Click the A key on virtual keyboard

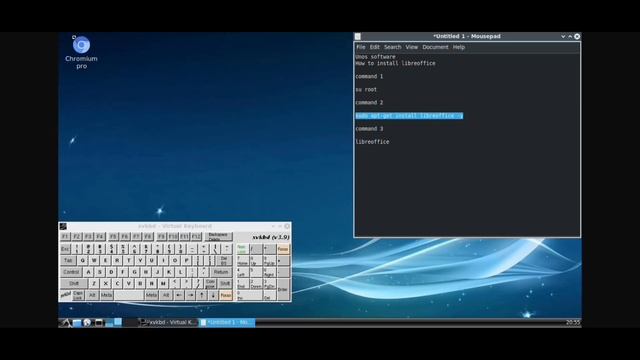coord(89,272)
